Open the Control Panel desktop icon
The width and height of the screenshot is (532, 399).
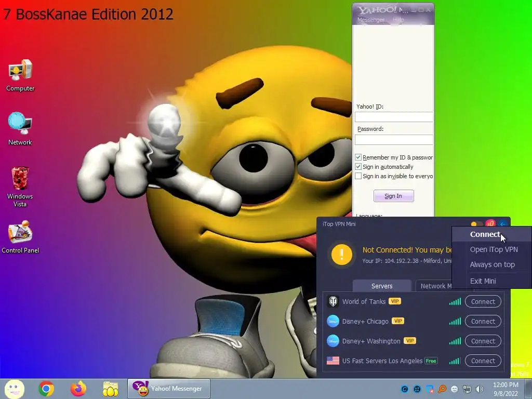click(20, 237)
